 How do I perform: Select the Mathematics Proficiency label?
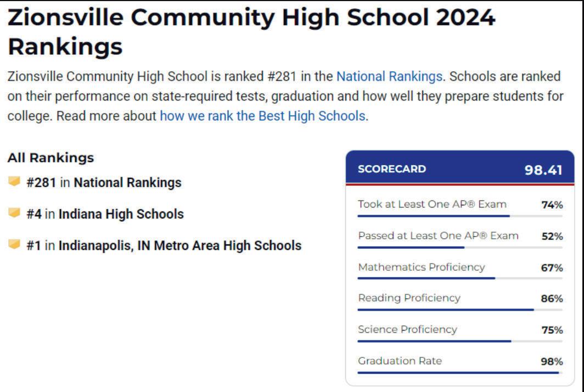[421, 267]
